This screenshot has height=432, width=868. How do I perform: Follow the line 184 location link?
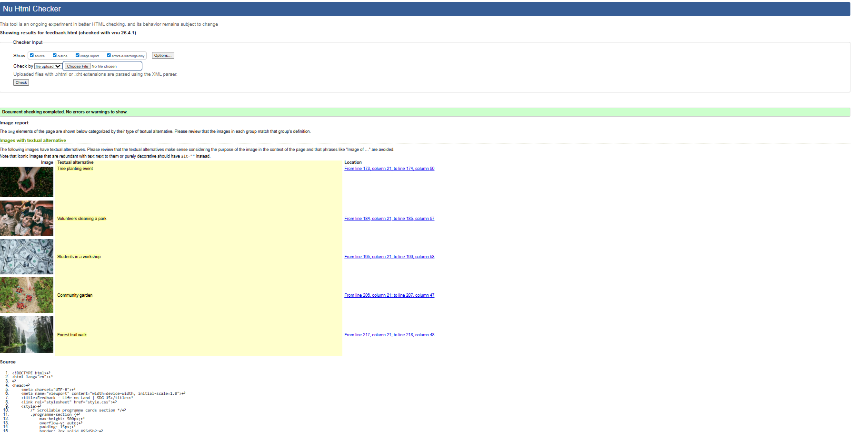coord(389,218)
